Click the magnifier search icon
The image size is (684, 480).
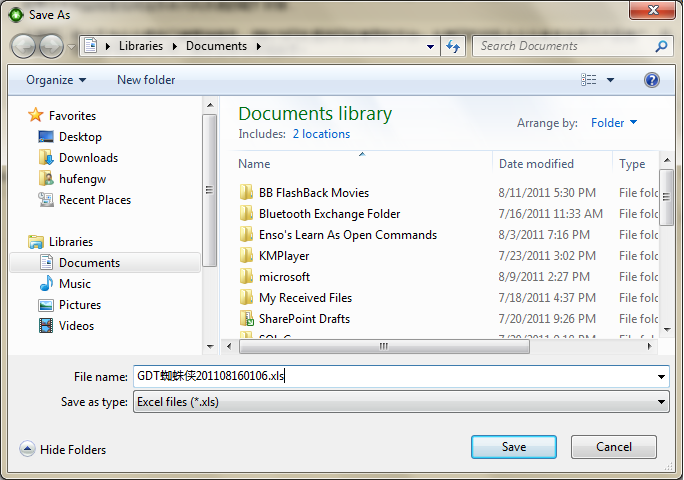(661, 46)
